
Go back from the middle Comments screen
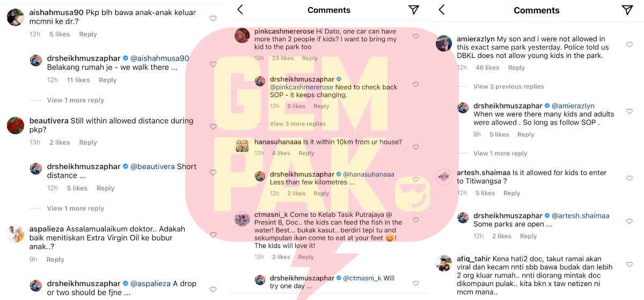pos(240,10)
